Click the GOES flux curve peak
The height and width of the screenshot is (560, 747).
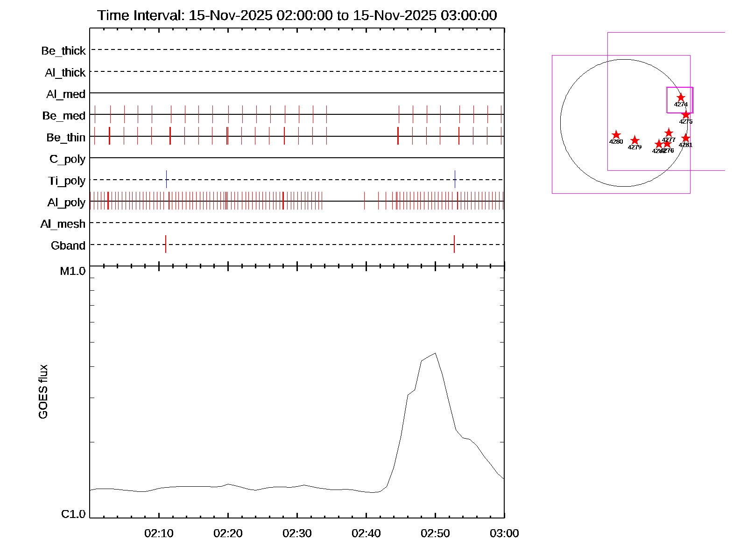point(435,353)
